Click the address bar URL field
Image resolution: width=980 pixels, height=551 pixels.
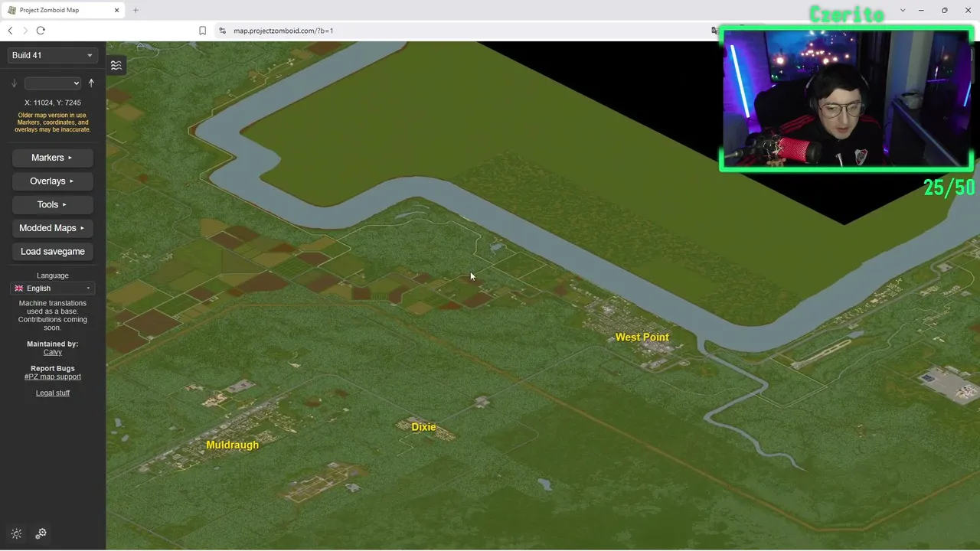[x=283, y=31]
